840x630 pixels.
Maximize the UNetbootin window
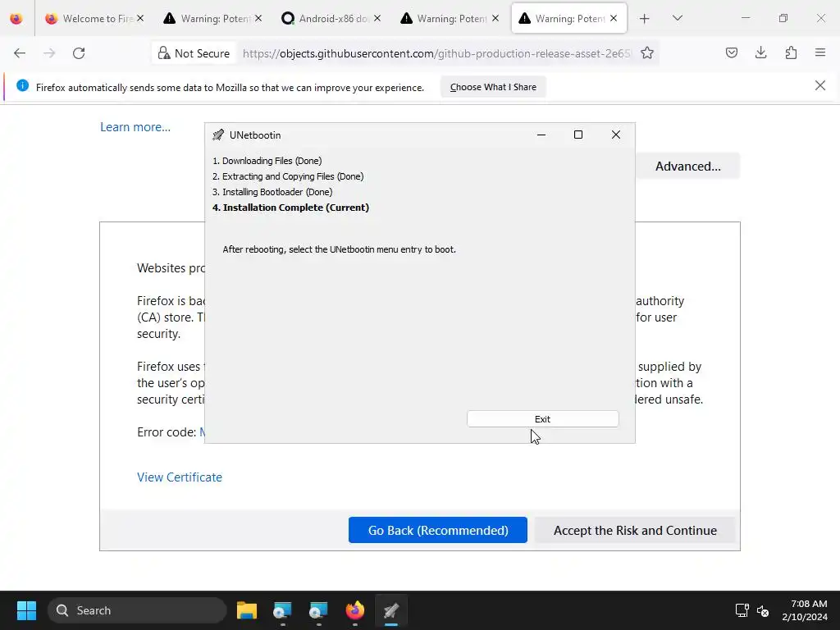click(x=578, y=135)
